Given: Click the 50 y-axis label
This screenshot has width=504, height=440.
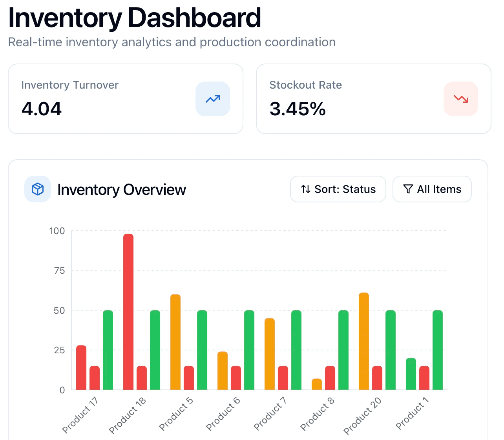Looking at the screenshot, I should (x=60, y=310).
